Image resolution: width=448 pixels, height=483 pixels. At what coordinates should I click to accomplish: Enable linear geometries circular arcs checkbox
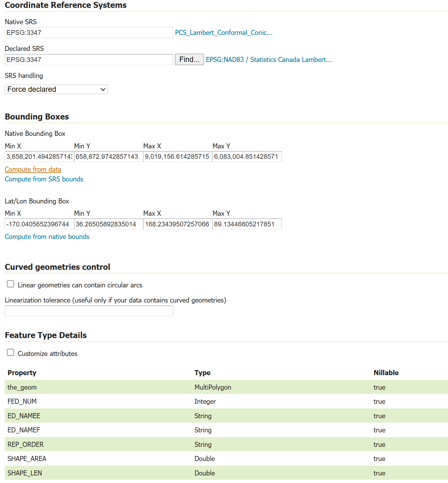11,284
